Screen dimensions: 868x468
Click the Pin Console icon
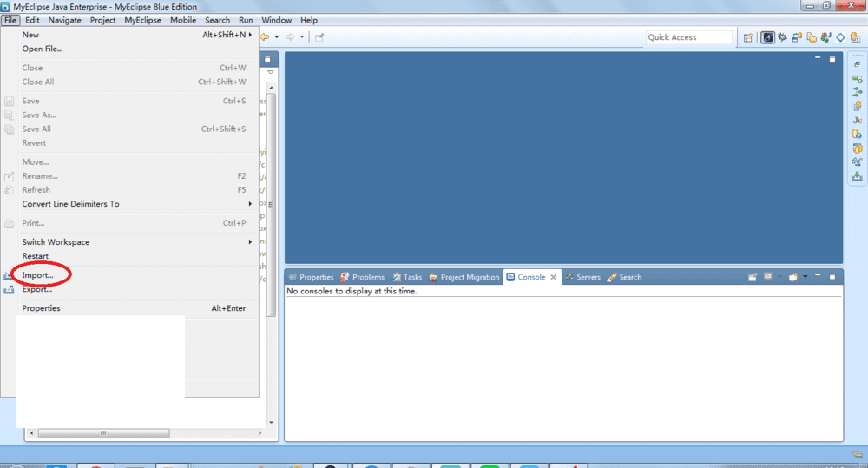coord(753,276)
